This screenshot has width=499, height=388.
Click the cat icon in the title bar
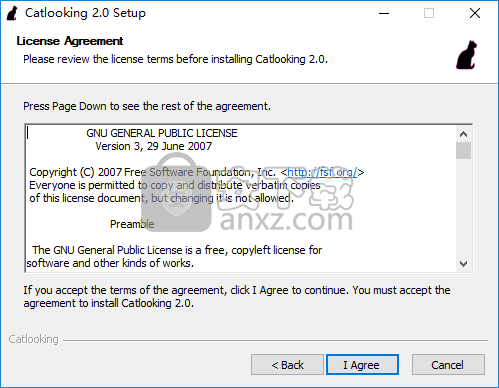pyautogui.click(x=12, y=13)
